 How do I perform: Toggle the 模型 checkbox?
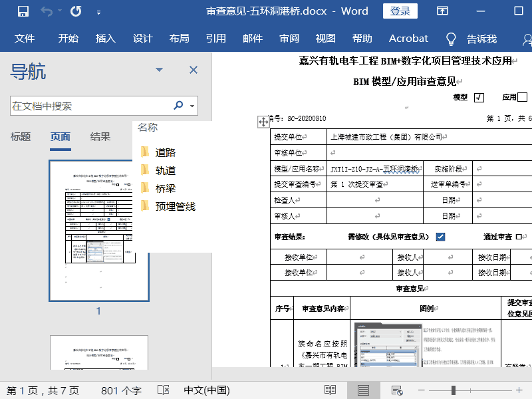479,98
